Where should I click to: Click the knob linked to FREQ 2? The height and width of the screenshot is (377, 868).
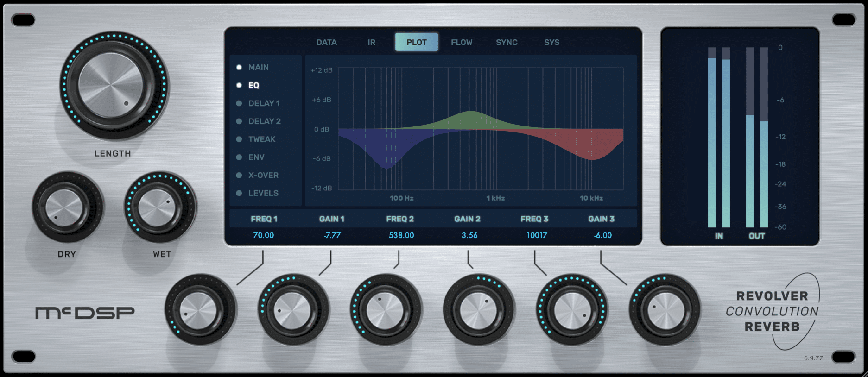[385, 310]
